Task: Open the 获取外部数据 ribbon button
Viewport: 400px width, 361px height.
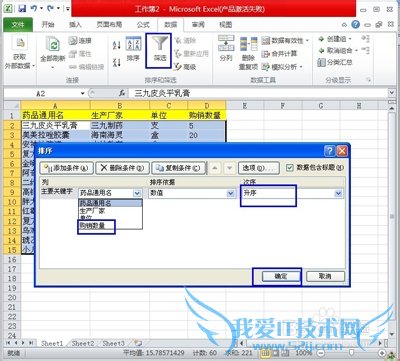Action: point(20,53)
